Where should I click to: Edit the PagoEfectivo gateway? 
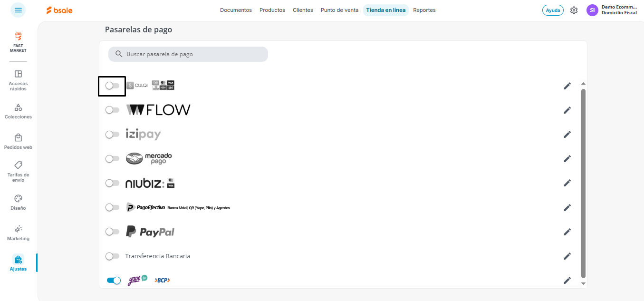pos(567,207)
